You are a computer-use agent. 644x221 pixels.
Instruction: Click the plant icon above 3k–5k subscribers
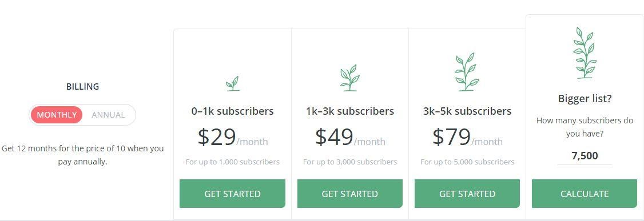point(467,72)
